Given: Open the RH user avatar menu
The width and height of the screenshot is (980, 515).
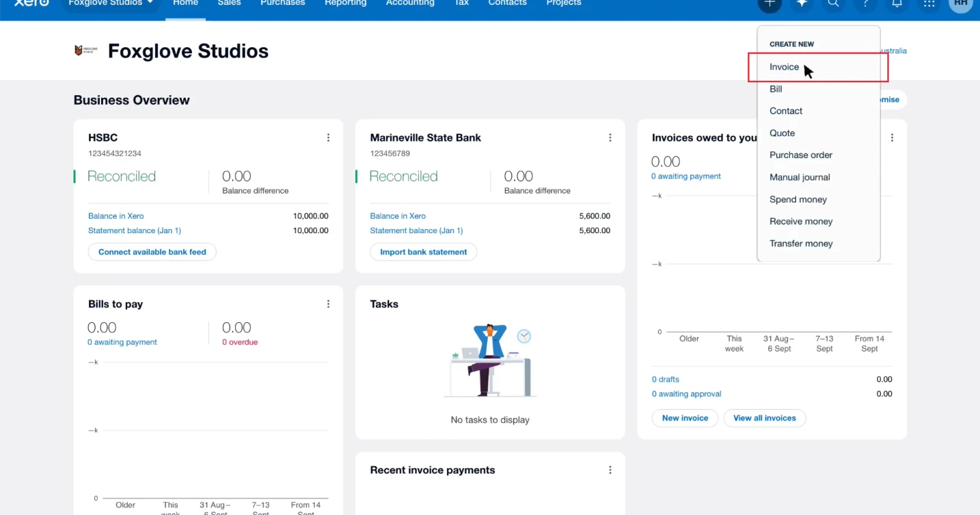Looking at the screenshot, I should pos(961,3).
